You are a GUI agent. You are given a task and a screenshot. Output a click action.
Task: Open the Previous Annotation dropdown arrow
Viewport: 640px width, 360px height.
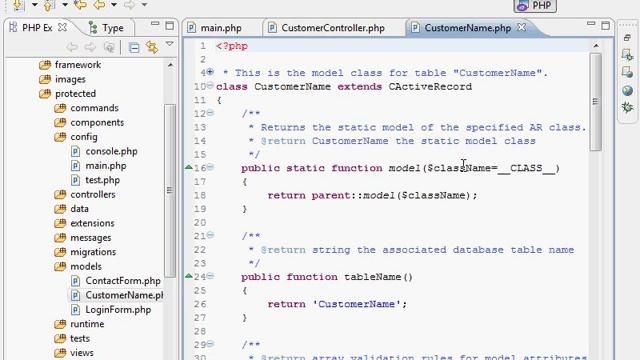[x=65, y=5]
